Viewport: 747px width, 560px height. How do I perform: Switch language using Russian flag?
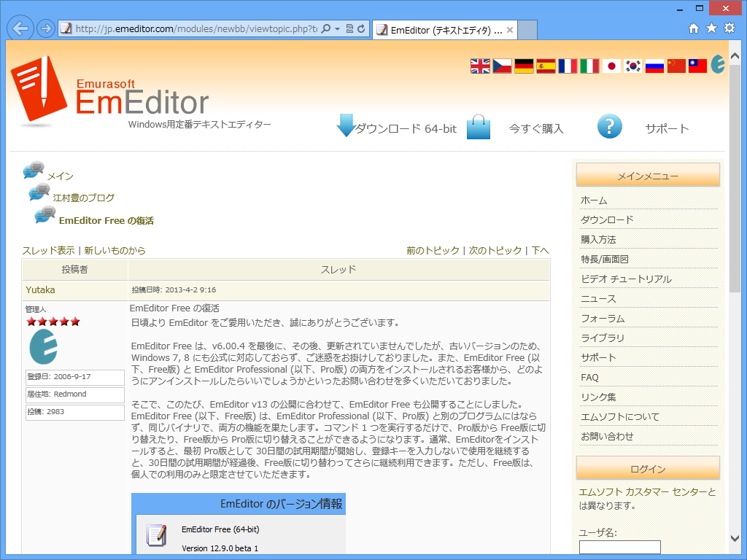pos(654,66)
